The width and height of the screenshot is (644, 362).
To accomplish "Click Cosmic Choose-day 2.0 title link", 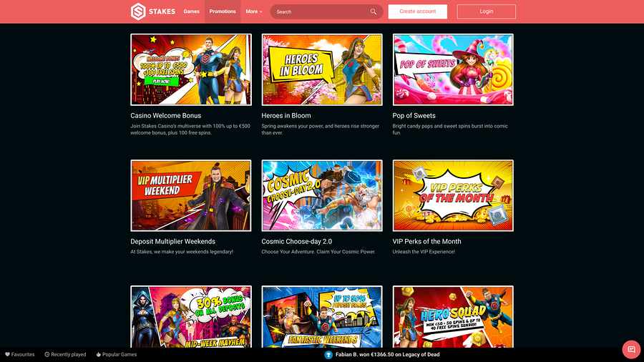I will (x=296, y=242).
